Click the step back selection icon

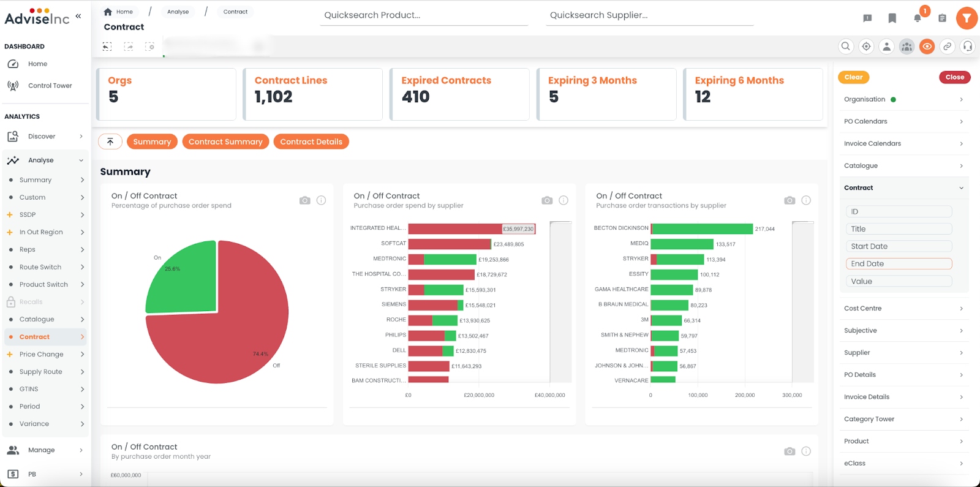(107, 47)
